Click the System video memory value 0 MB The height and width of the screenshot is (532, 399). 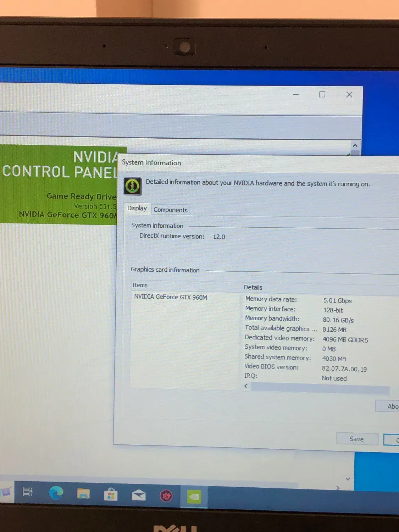[329, 349]
